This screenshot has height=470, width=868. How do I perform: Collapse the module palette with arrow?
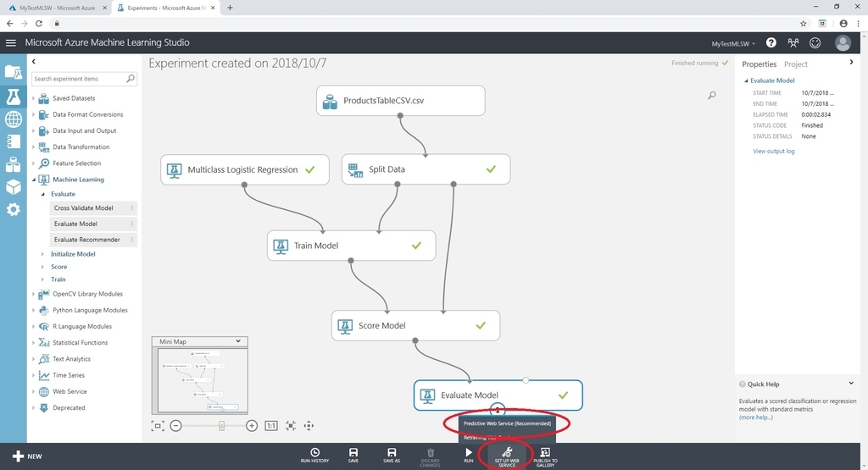pyautogui.click(x=34, y=61)
